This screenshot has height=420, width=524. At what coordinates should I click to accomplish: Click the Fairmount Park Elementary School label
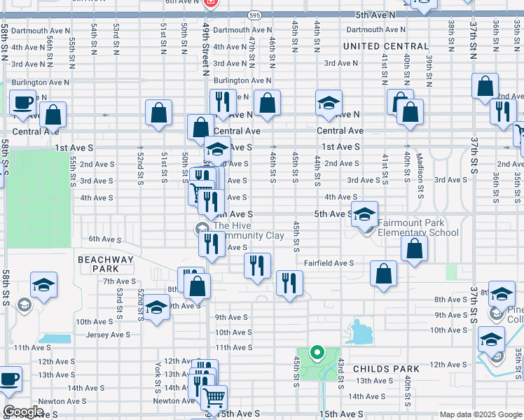pyautogui.click(x=418, y=227)
